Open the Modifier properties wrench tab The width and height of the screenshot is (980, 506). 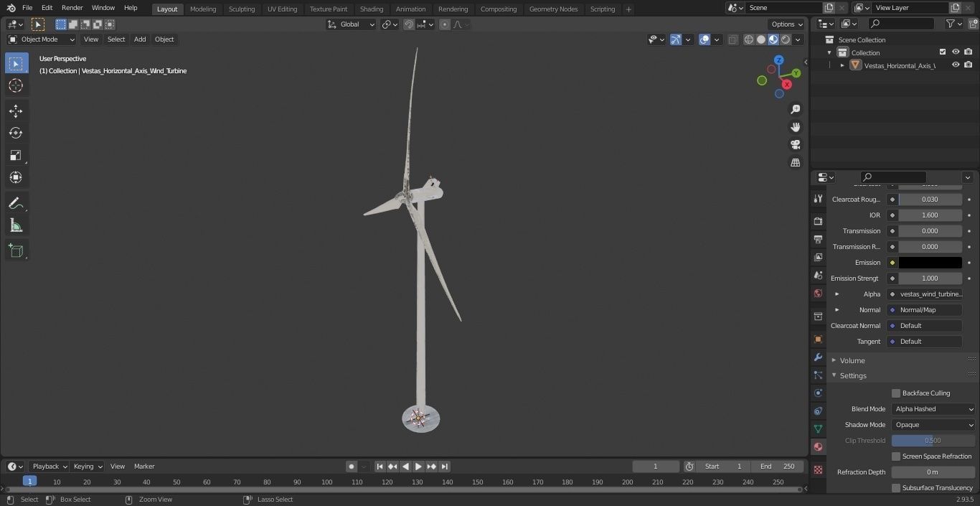[x=818, y=357]
